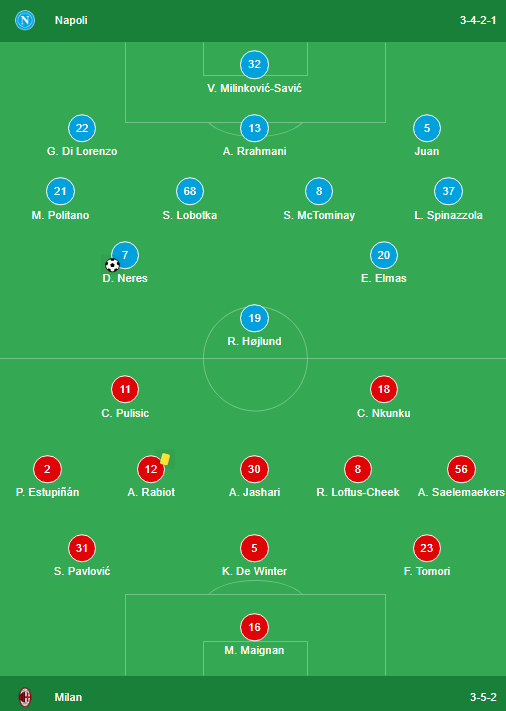The height and width of the screenshot is (711, 506).
Task: Select number 56 Saelemaekers circle
Action: [x=461, y=469]
